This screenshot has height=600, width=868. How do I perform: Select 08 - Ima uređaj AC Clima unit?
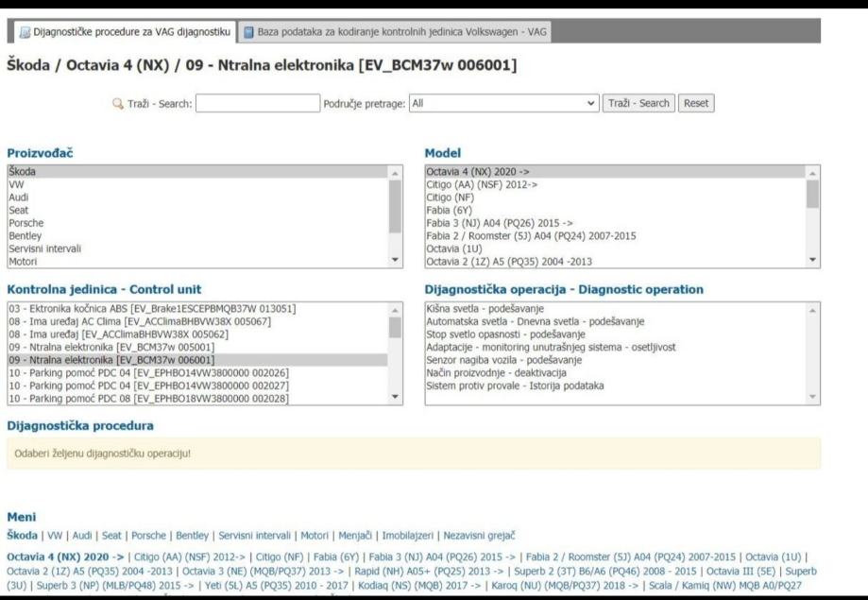point(198,321)
